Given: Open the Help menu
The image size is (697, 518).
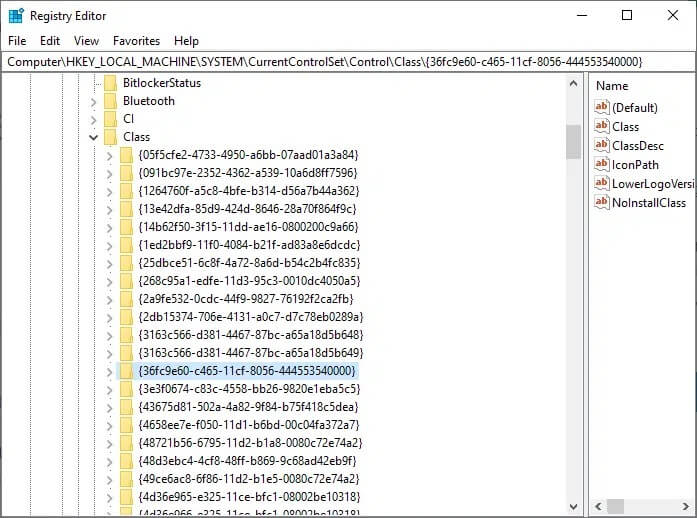Looking at the screenshot, I should [186, 41].
